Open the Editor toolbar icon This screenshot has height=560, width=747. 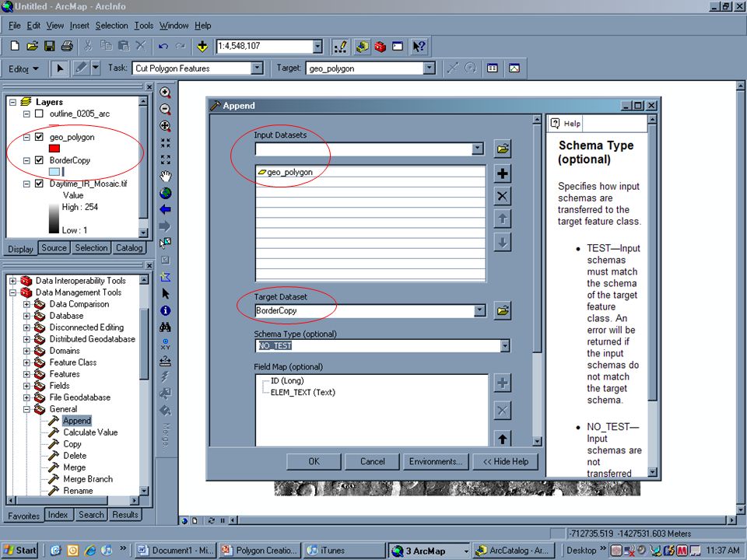(x=340, y=46)
